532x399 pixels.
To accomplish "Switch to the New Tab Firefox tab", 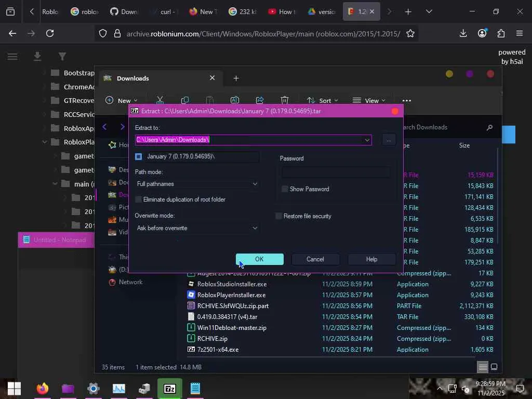I will [x=203, y=12].
